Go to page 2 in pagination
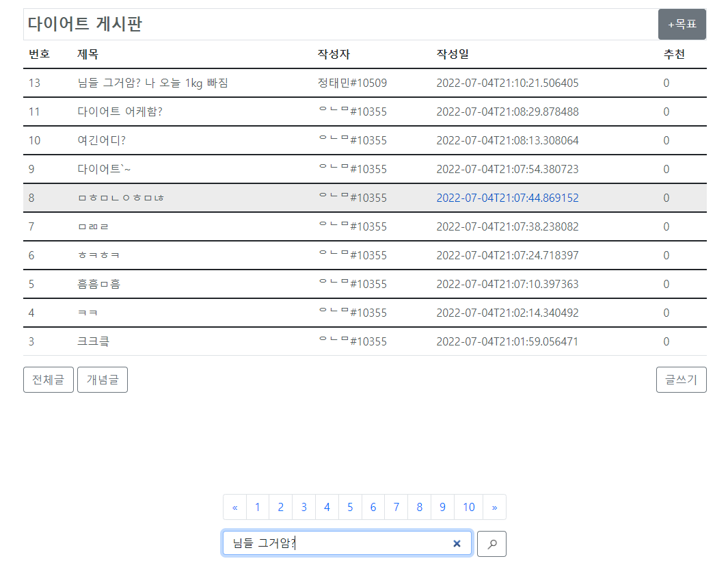The image size is (728, 561). tap(280, 507)
